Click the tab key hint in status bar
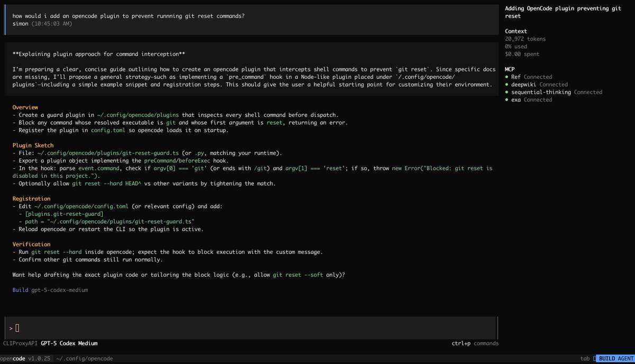This screenshot has width=635, height=364. (x=585, y=359)
